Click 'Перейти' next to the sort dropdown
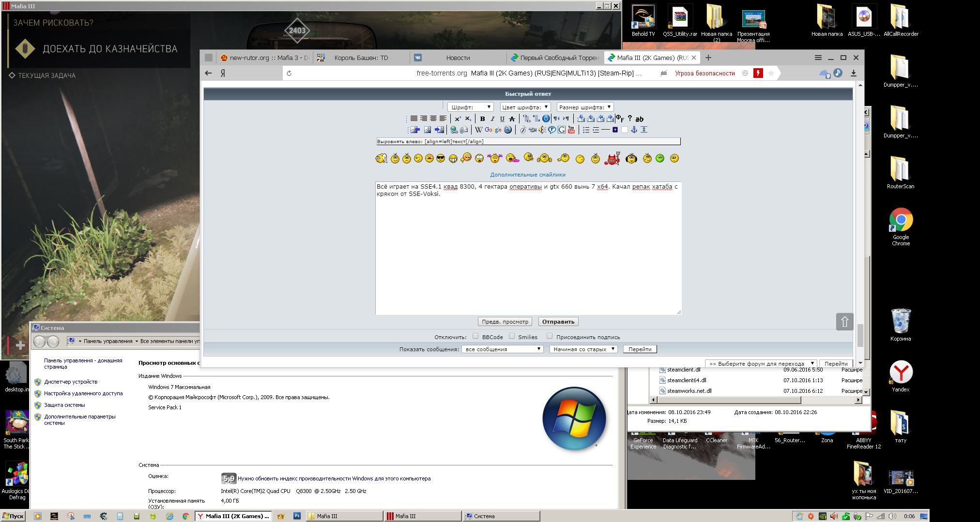This screenshot has width=980, height=522. point(640,349)
